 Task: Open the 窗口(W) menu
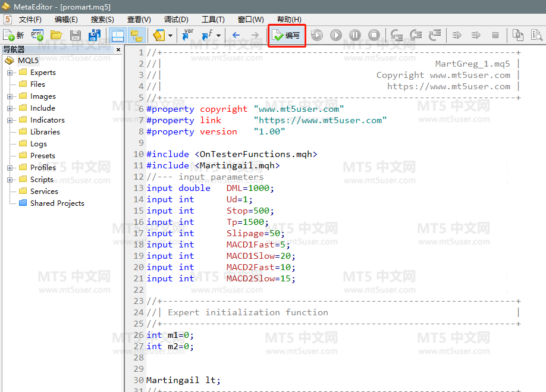pos(251,20)
